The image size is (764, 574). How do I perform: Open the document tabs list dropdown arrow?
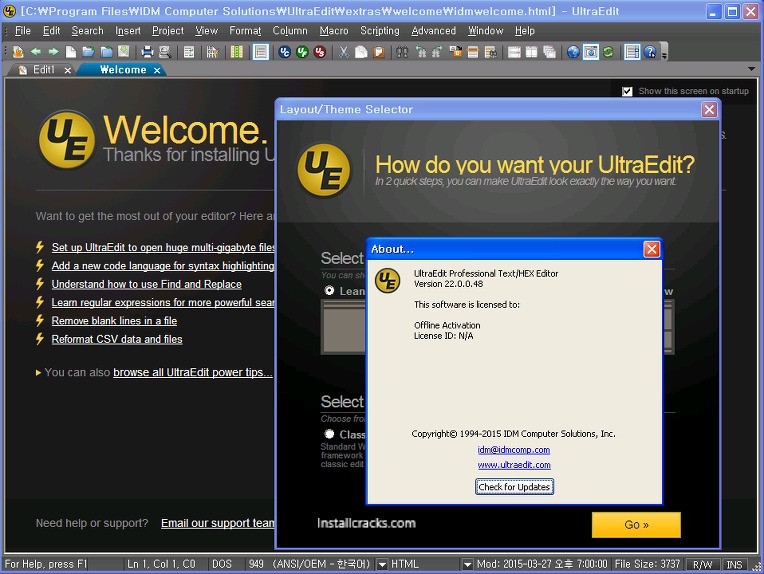tap(752, 69)
